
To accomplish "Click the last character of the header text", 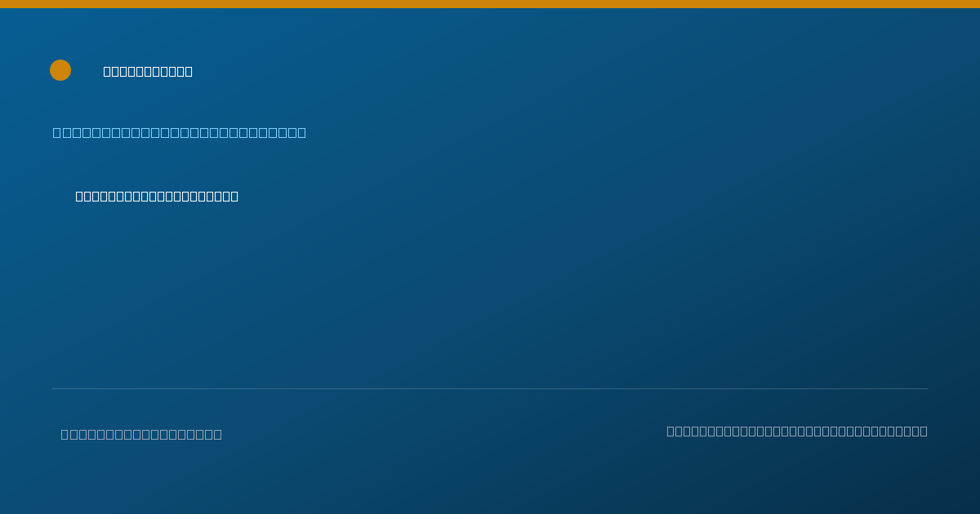I will (189, 72).
